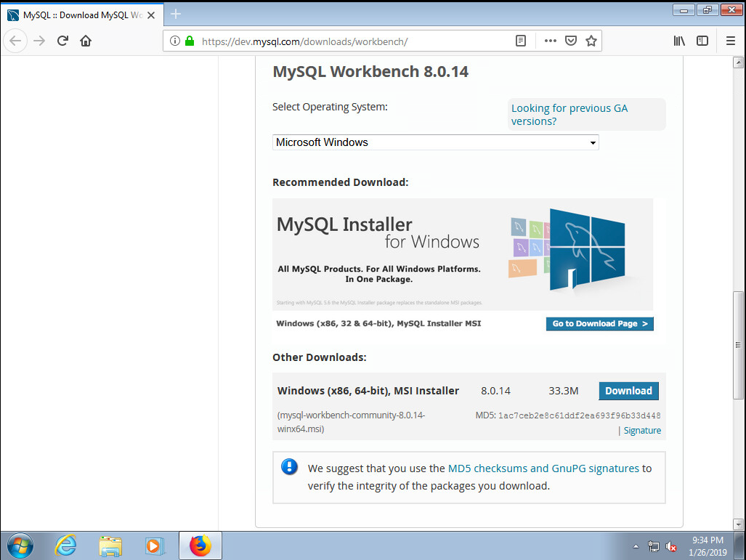746x560 pixels.
Task: Click the MD5 checksum value text
Action: (x=579, y=415)
